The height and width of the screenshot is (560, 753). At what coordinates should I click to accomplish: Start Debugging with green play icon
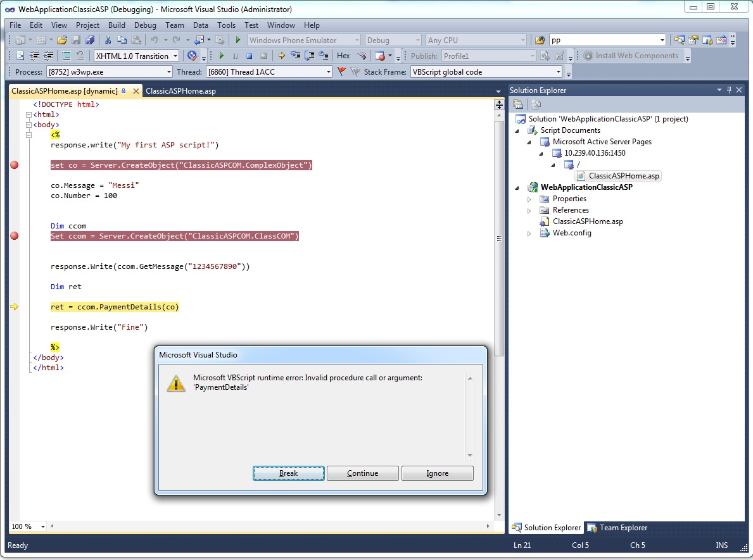click(237, 40)
